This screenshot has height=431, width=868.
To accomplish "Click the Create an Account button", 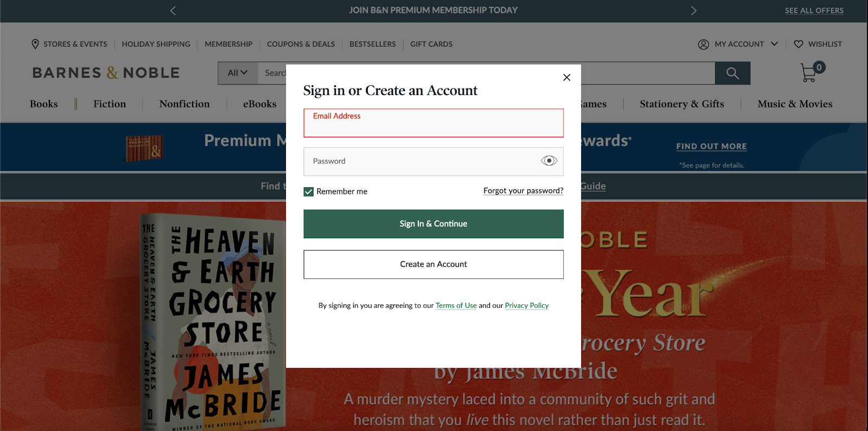I will coord(433,264).
